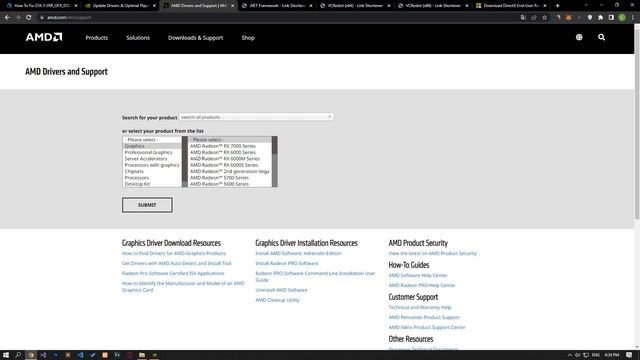Click the share icon in address bar
Image resolution: width=640 pixels, height=360 pixels.
pos(534,18)
